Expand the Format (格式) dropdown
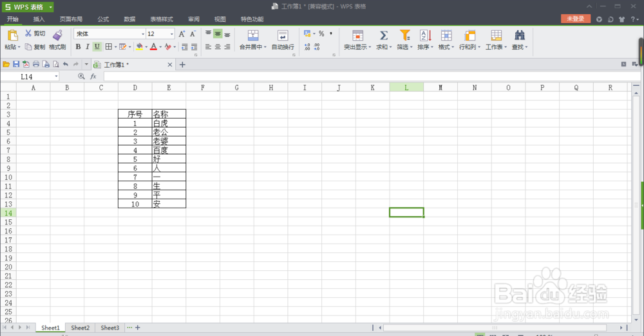 click(x=453, y=47)
